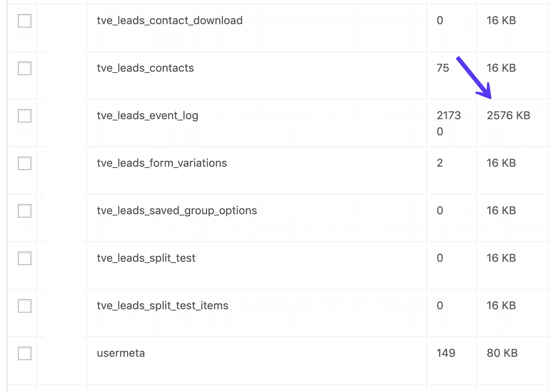Click the 2576 KB size value
552x392 pixels.
(x=508, y=115)
